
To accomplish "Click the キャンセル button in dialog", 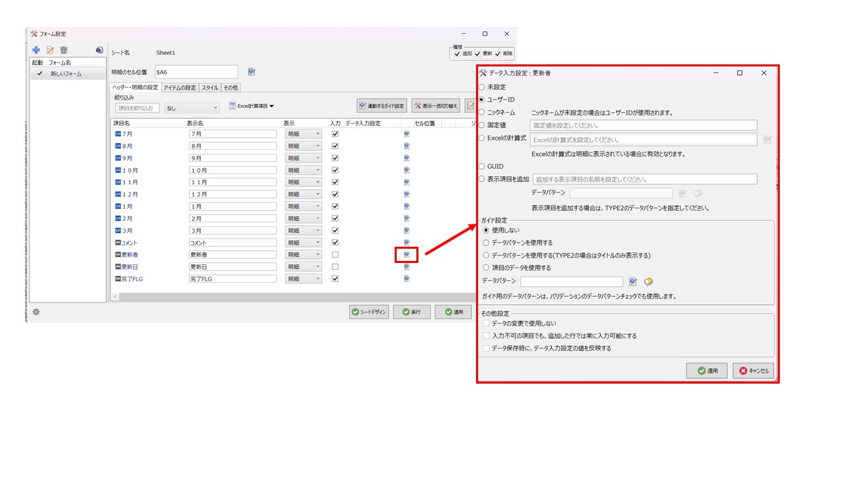I will pyautogui.click(x=753, y=371).
